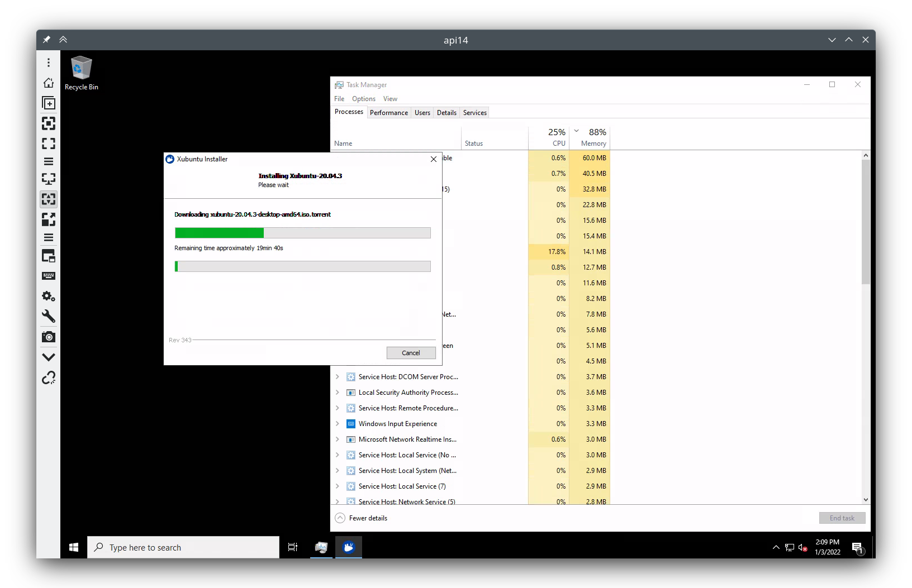
Task: Toggle the muted volume tray icon
Action: [803, 548]
